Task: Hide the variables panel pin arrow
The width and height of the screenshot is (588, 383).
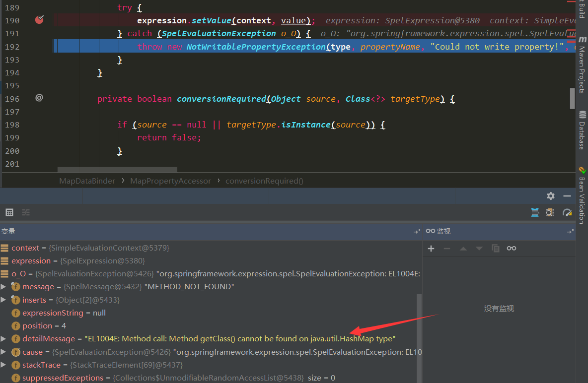Action: point(417,232)
